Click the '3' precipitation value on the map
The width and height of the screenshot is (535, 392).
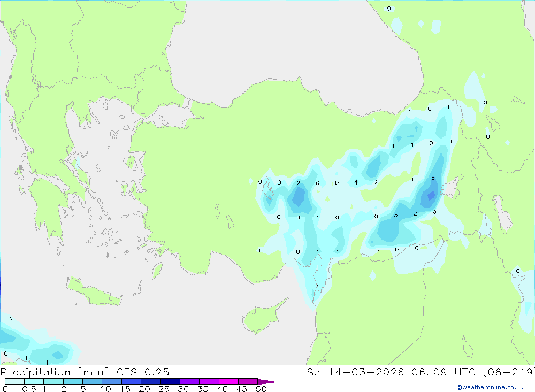[x=395, y=215]
